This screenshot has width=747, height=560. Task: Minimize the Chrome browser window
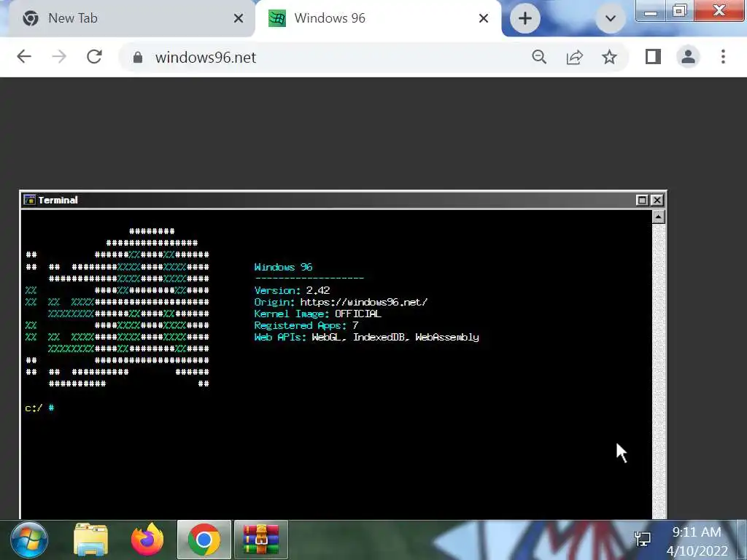click(650, 10)
